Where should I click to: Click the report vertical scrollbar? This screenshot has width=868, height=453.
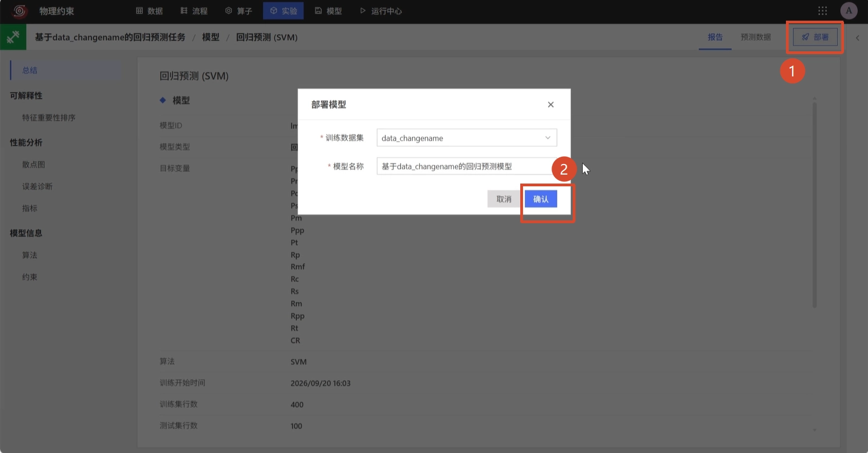[x=814, y=204]
